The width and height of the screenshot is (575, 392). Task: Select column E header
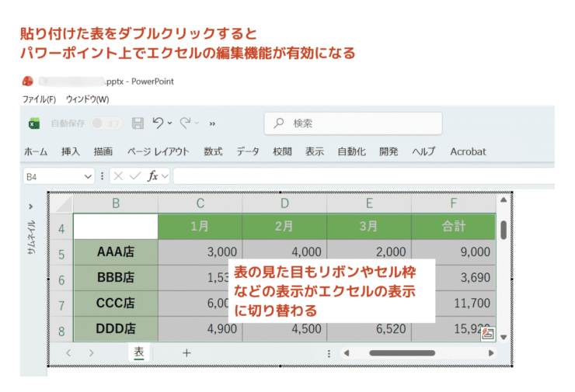tap(369, 203)
